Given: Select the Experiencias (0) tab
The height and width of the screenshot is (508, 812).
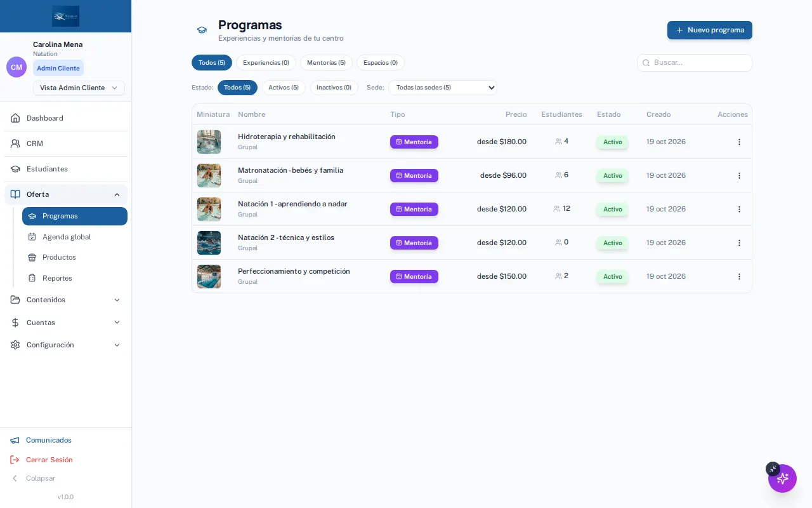Looking at the screenshot, I should (x=266, y=63).
